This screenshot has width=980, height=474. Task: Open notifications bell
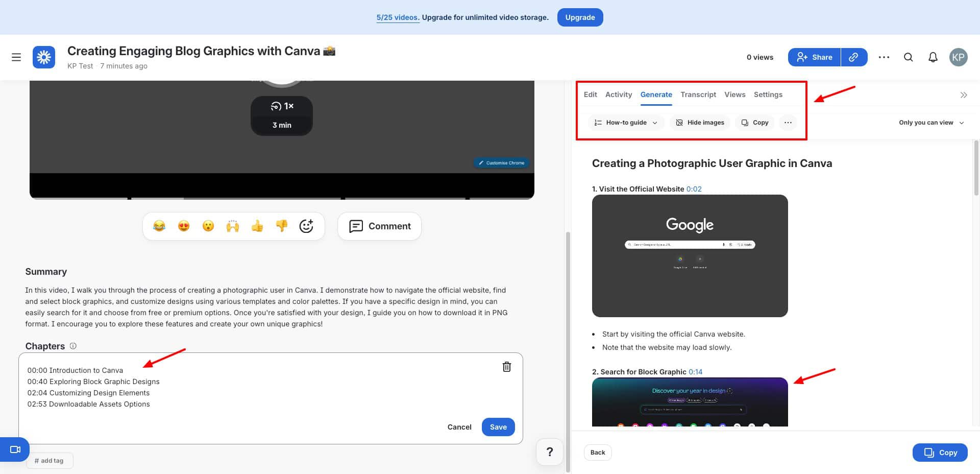tap(933, 57)
